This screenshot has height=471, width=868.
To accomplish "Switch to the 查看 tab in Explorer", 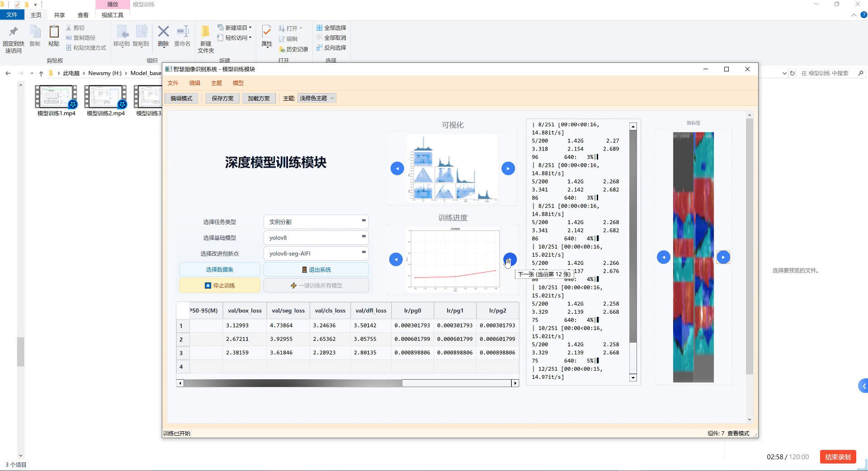I will click(83, 15).
